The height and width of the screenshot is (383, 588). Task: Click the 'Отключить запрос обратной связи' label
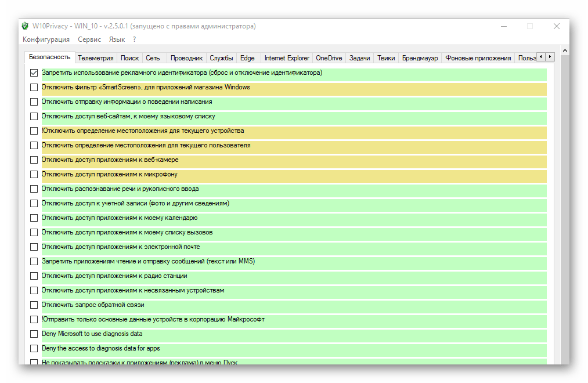(x=93, y=305)
